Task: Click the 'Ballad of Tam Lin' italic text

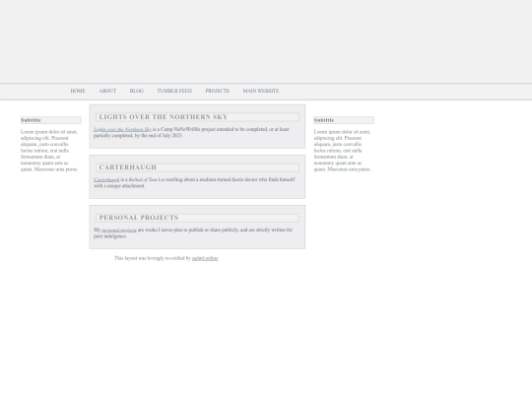Action: (147, 179)
